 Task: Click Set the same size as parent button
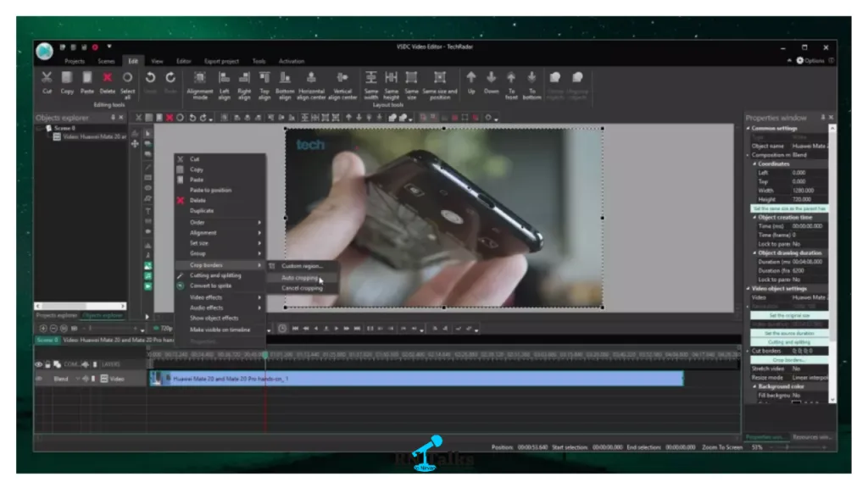789,208
